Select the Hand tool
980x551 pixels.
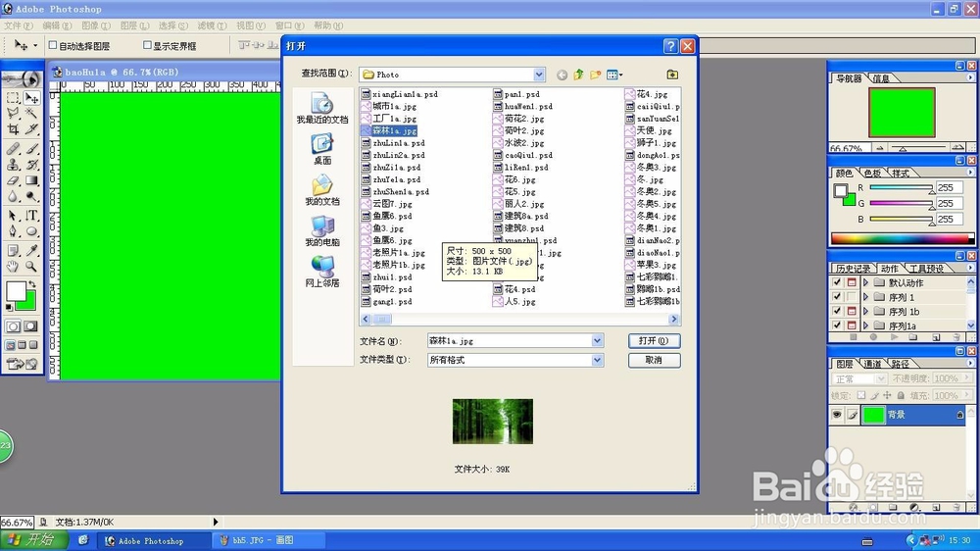[13, 267]
